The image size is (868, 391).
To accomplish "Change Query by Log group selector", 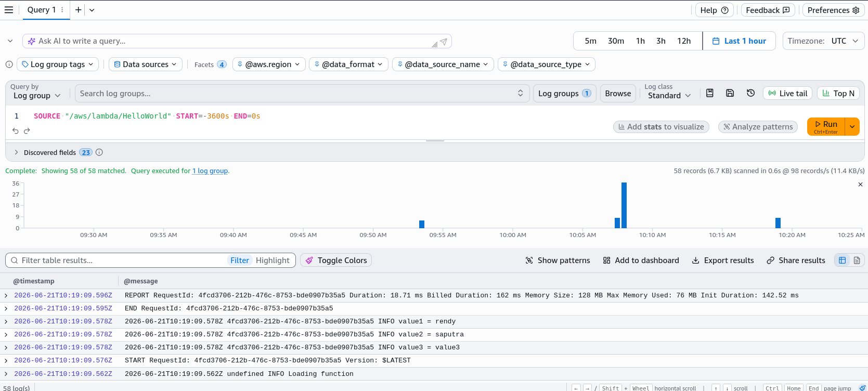I will (37, 96).
